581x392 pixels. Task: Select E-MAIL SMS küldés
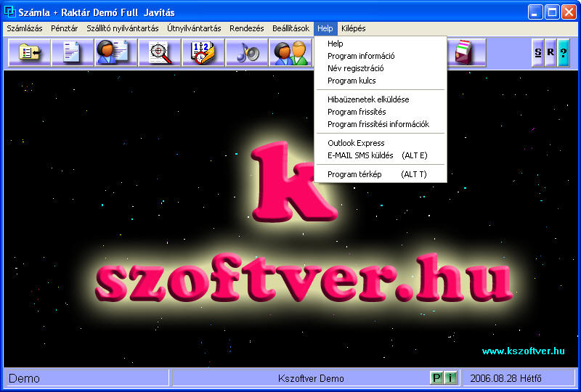[380, 155]
